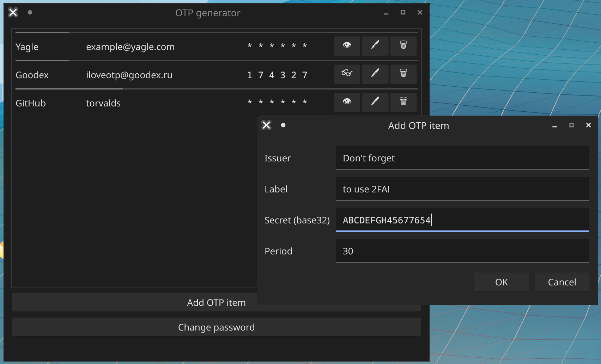Click the GitHub time-remaining progress bar

(216, 89)
